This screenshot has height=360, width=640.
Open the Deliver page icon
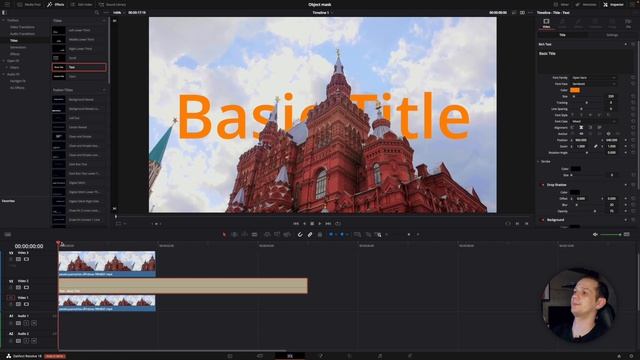(410, 356)
